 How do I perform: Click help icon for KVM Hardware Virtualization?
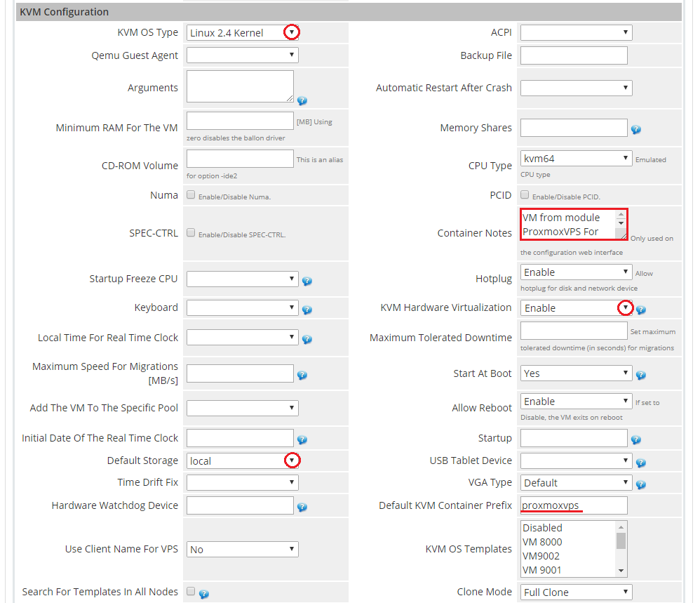click(641, 310)
